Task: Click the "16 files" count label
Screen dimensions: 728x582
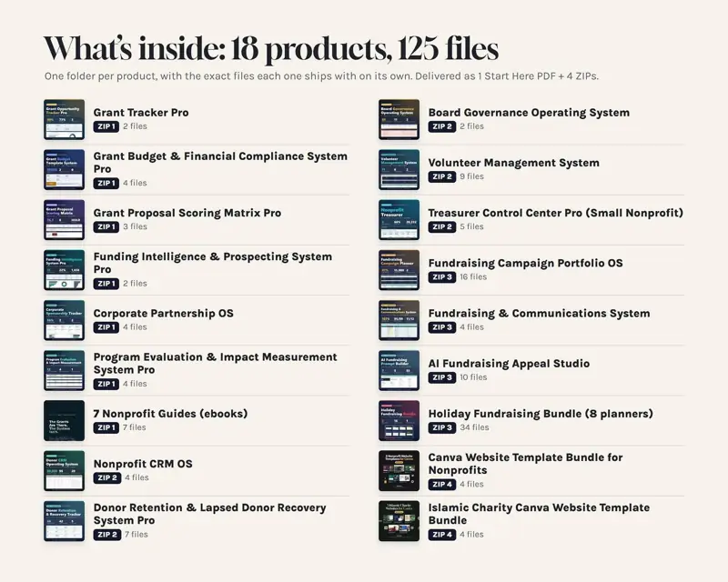Action: (x=473, y=277)
